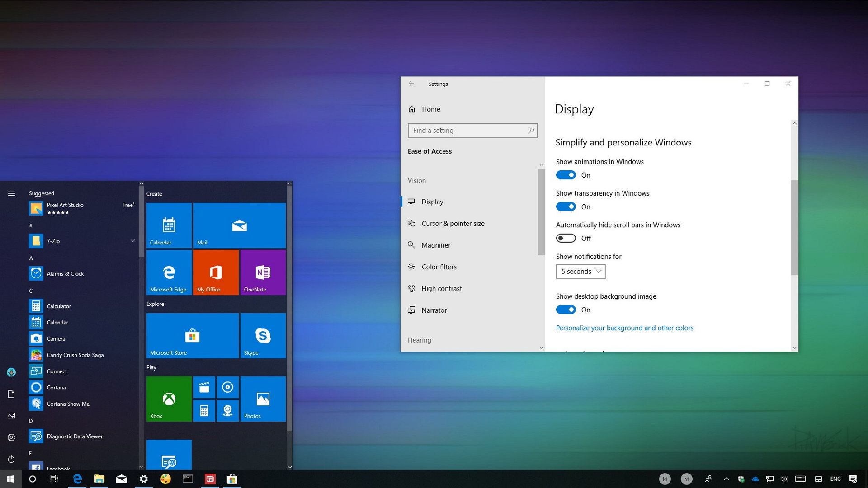Open the Skype tile
Screen dimensions: 868x488
pos(263,336)
